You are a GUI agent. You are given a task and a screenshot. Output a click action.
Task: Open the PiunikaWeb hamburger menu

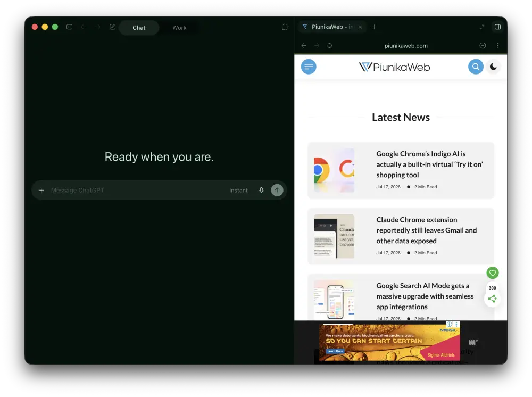[309, 67]
